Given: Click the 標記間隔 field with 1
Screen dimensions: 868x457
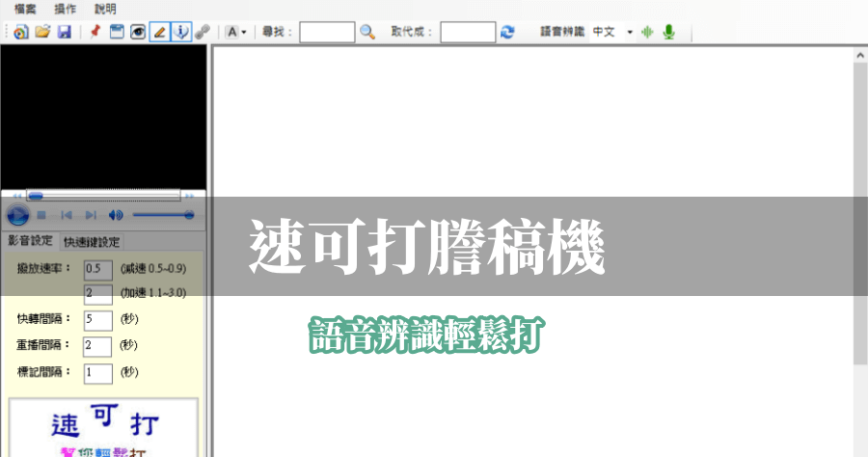Looking at the screenshot, I should tap(98, 373).
